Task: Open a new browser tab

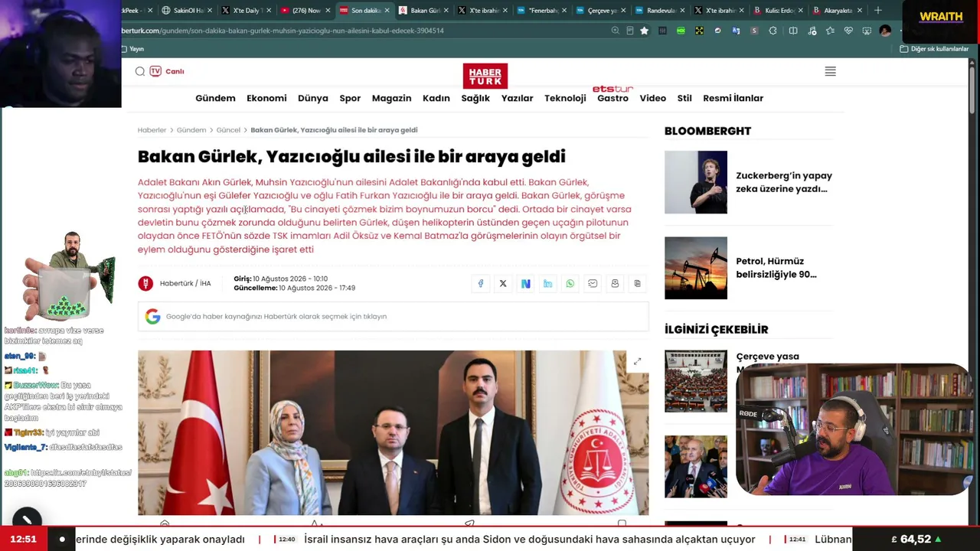Action: pyautogui.click(x=878, y=11)
